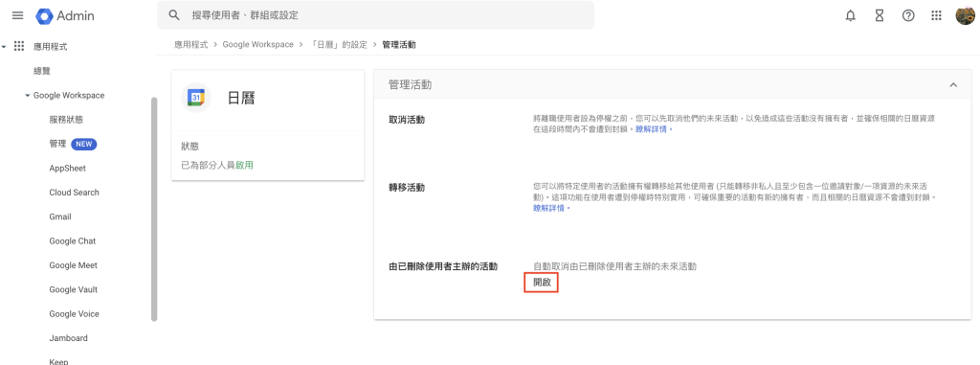Open the notifications bell

[x=850, y=15]
